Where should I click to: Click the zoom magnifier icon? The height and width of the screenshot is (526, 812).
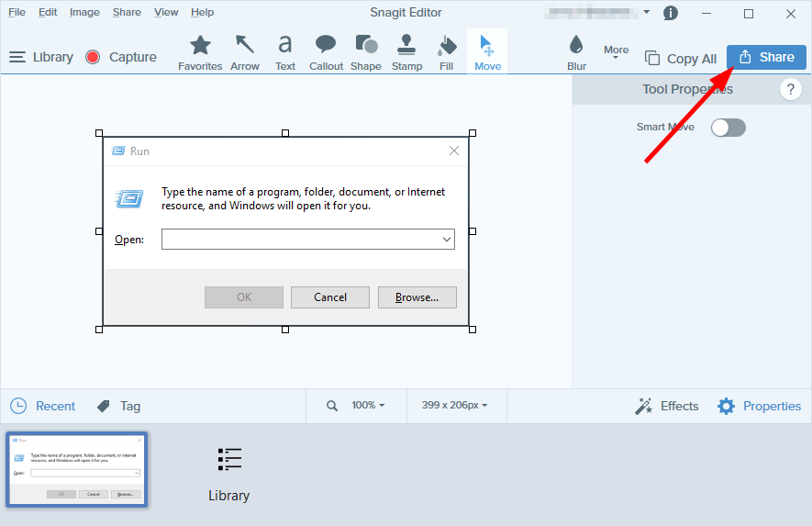coord(332,406)
